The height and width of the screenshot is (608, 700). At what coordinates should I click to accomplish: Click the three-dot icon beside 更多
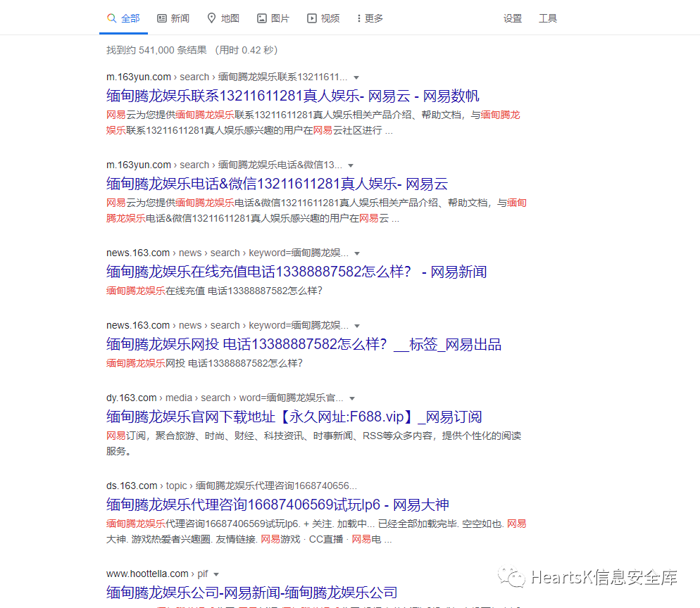359,18
